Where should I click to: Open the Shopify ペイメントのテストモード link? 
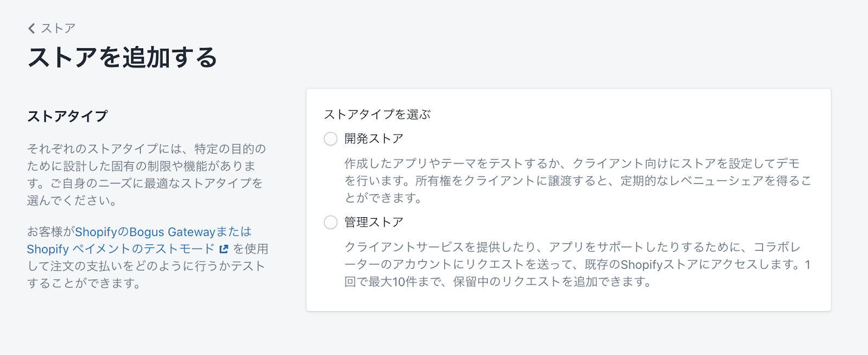point(120,249)
